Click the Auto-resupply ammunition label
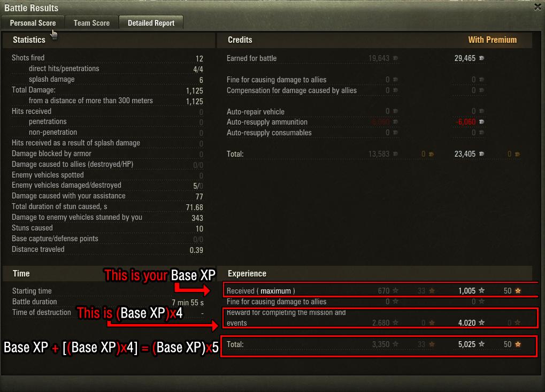 pyautogui.click(x=267, y=122)
